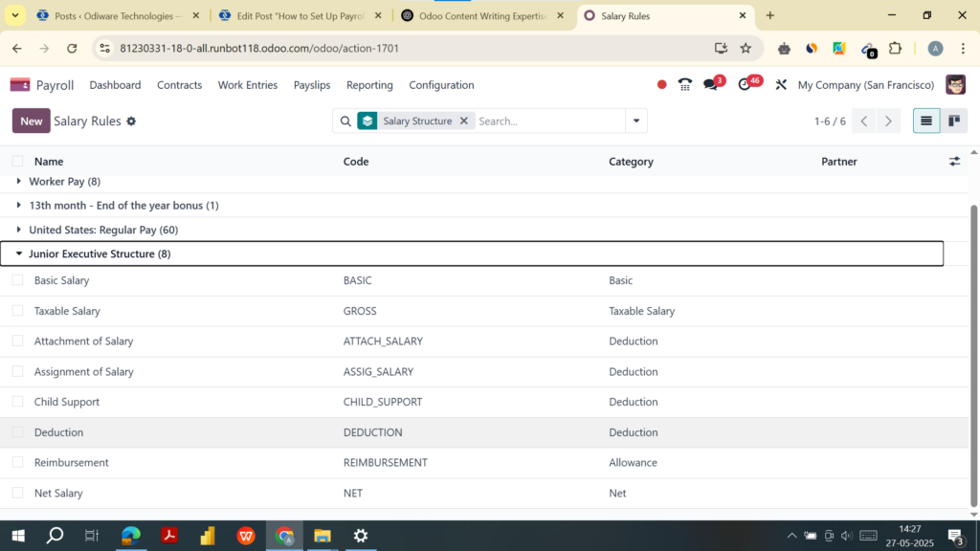Open the activities clock icon showing 46
The width and height of the screenshot is (980, 551).
pos(746,84)
